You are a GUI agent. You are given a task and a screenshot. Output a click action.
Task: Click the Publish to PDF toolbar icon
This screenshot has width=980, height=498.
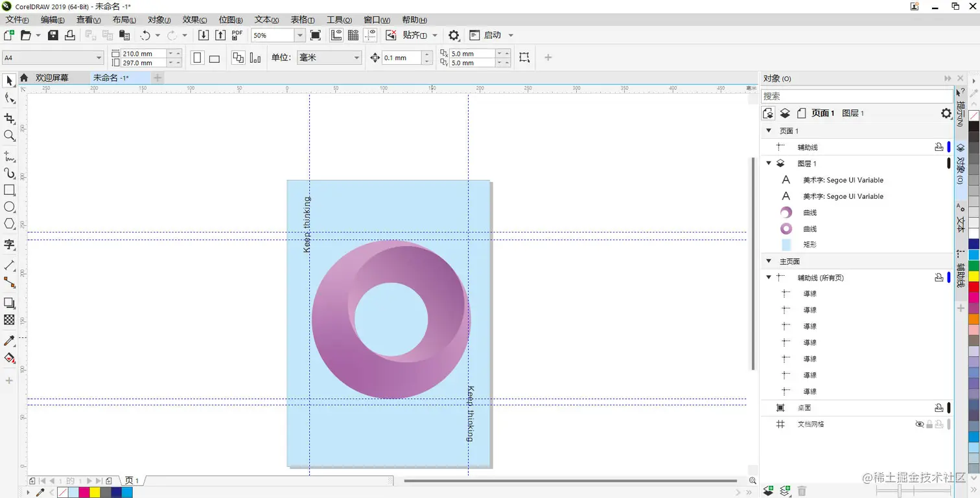tap(236, 35)
